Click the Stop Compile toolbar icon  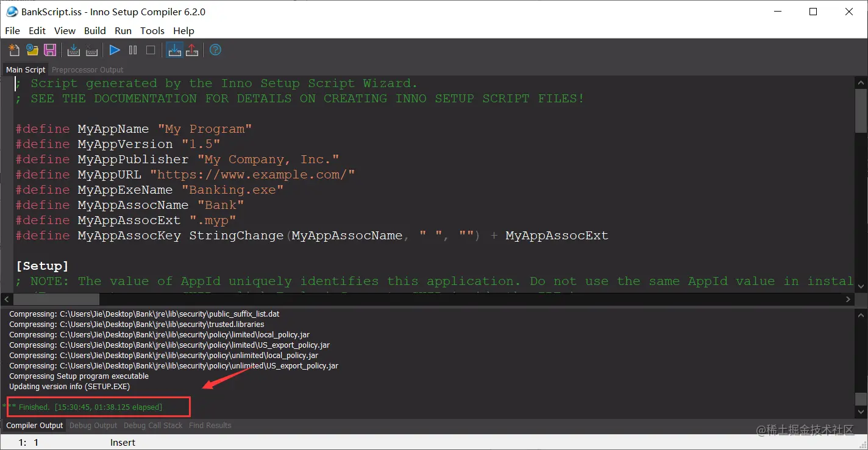point(91,51)
